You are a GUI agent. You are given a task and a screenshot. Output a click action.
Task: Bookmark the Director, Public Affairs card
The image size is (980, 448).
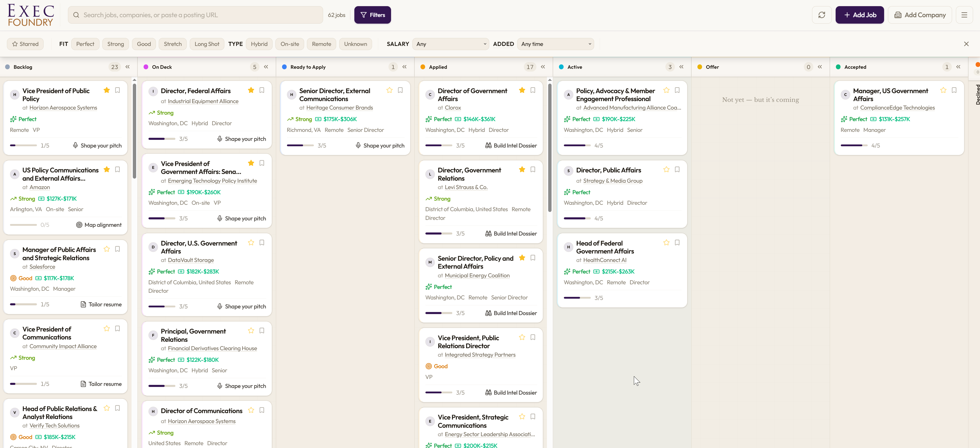pyautogui.click(x=677, y=169)
